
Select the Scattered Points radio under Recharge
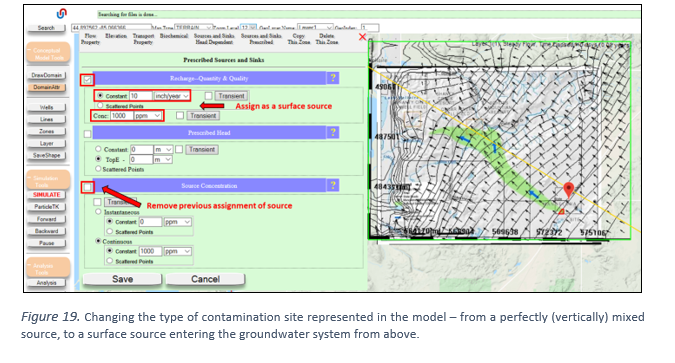pos(100,105)
